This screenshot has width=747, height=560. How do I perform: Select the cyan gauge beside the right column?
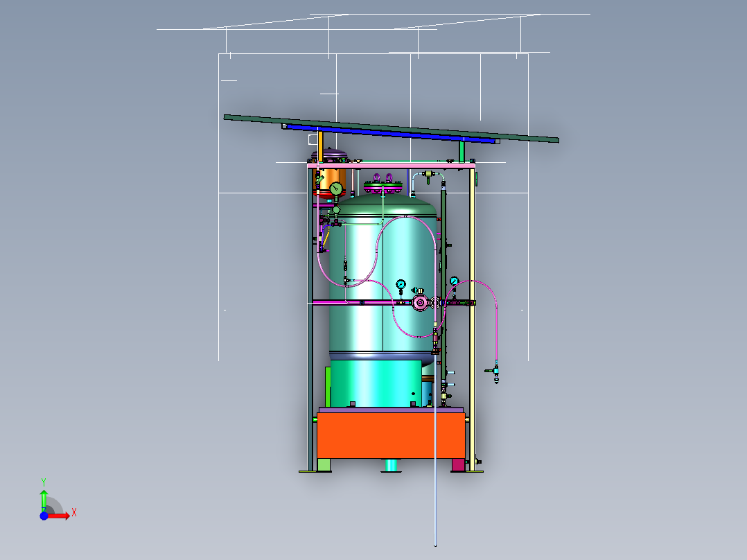pos(454,281)
